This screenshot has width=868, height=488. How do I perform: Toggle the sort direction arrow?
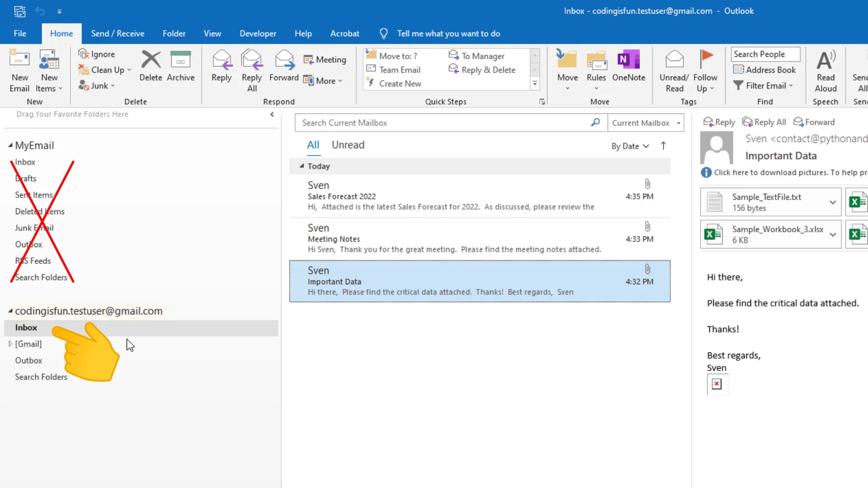(664, 145)
